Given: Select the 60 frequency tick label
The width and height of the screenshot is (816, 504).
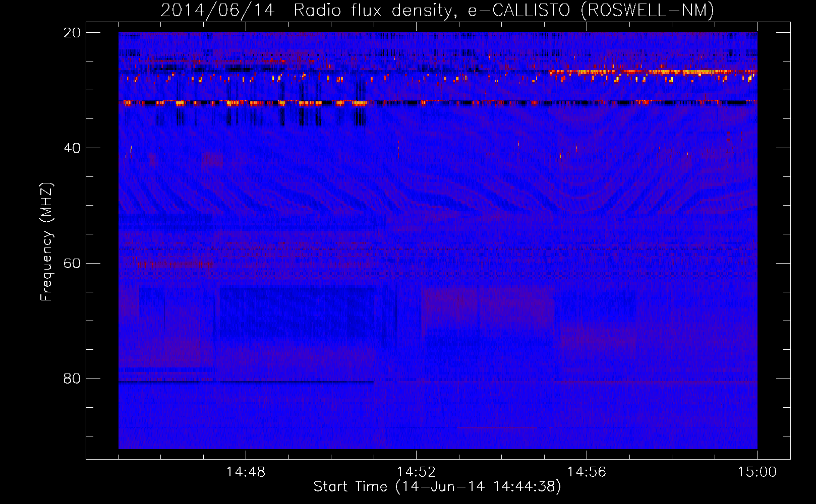Looking at the screenshot, I should point(72,263).
